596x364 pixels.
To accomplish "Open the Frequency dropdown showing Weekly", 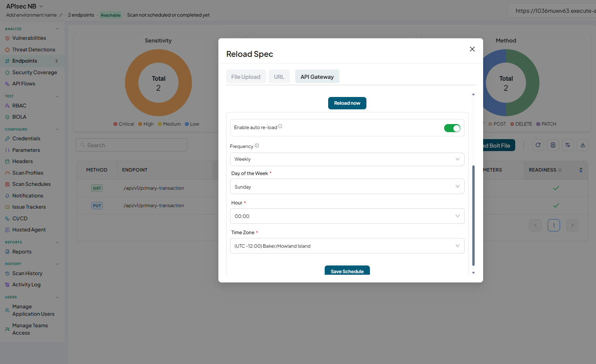I will click(x=347, y=159).
